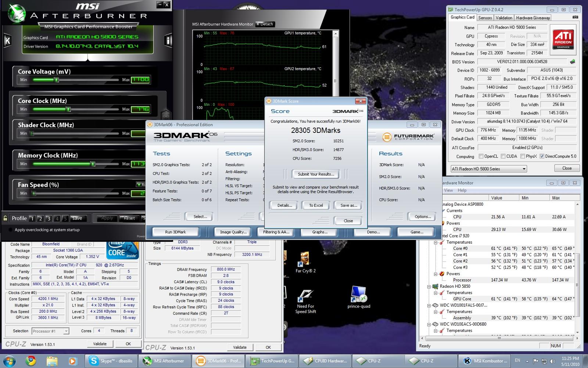
Task: Click the GPU-Z BIOS save chip icon
Action: [x=572, y=62]
